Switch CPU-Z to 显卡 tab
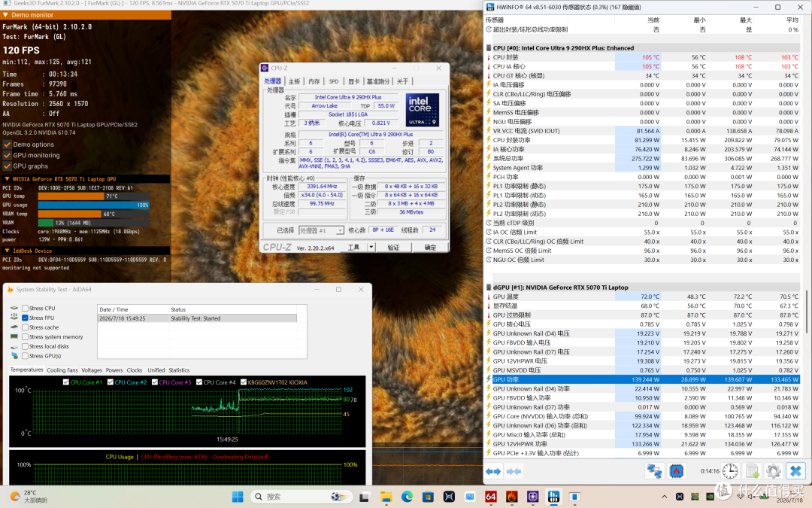 pos(353,81)
